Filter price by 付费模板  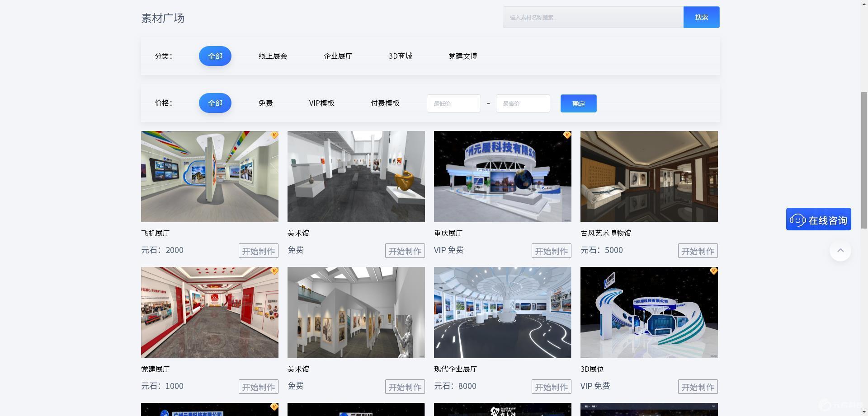385,103
